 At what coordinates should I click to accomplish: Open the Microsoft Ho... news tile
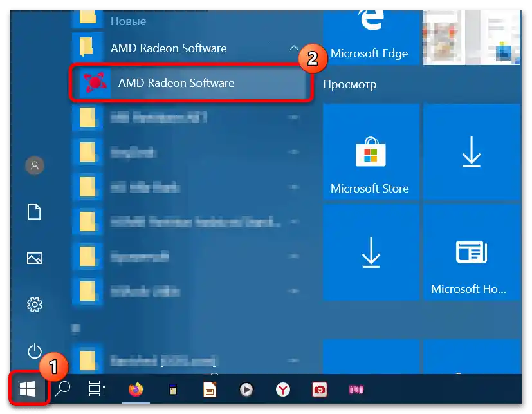472,252
